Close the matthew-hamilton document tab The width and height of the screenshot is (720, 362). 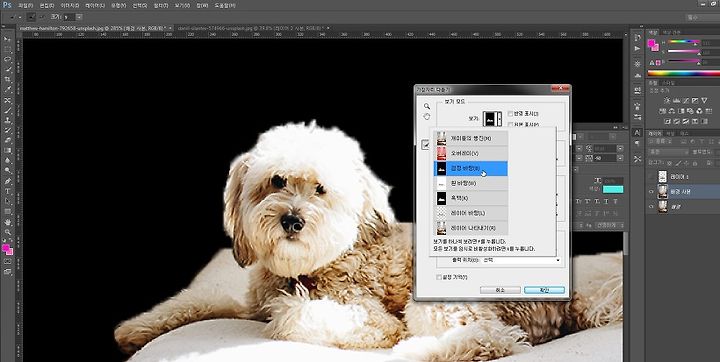click(x=170, y=28)
